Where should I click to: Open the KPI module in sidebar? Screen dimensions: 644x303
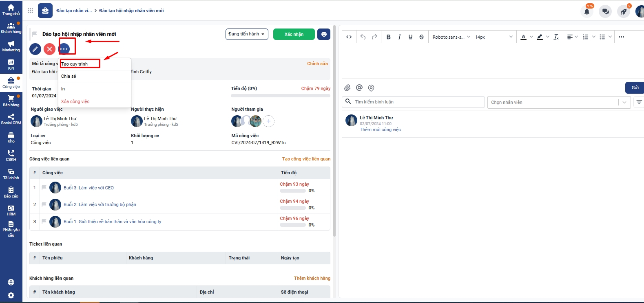[x=11, y=64]
